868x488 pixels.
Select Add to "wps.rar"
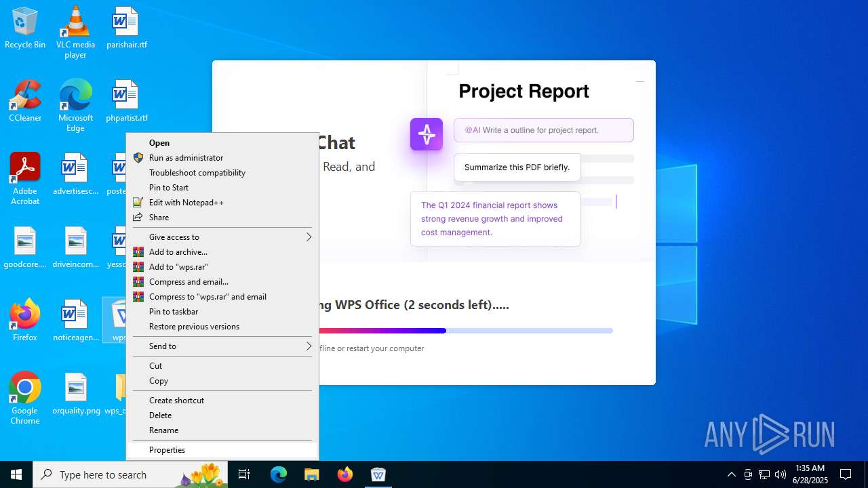222,266
